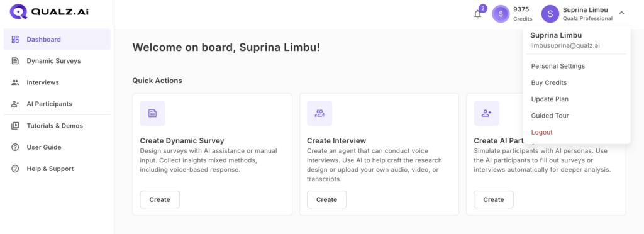This screenshot has width=644, height=234.
Task: Click the Interviews people icon in sidebar
Action: coord(15,82)
